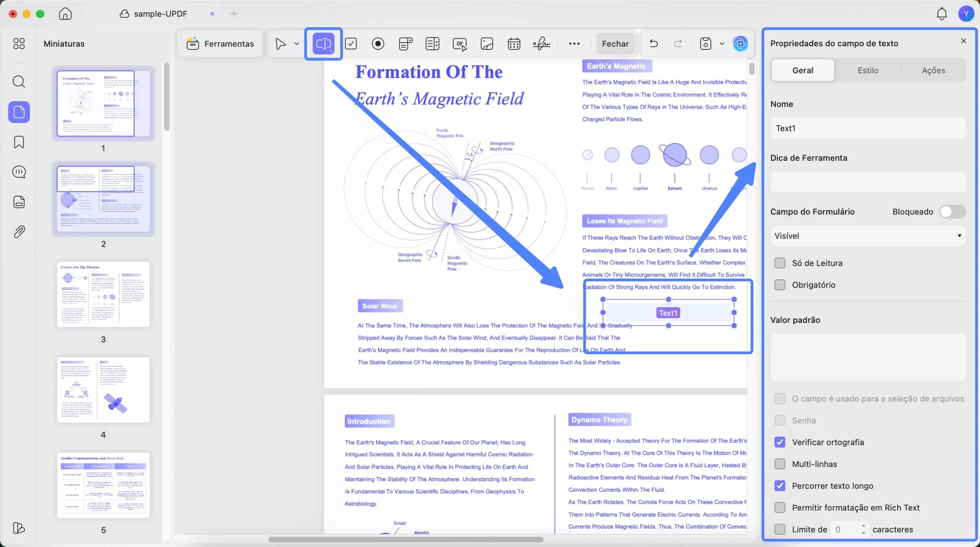Open a new tab with plus button
Viewport: 980px width, 547px height.
click(234, 14)
